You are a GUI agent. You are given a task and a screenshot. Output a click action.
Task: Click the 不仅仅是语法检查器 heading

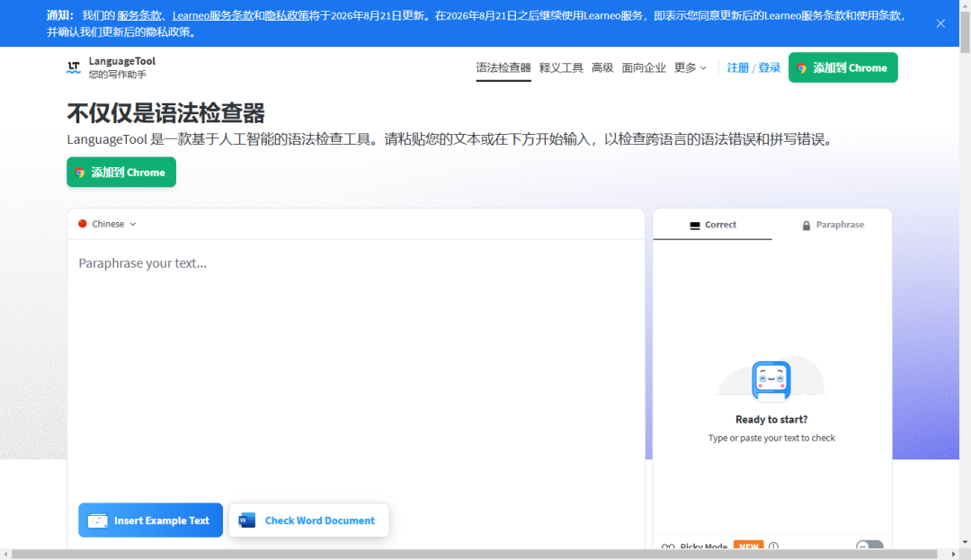(x=166, y=113)
